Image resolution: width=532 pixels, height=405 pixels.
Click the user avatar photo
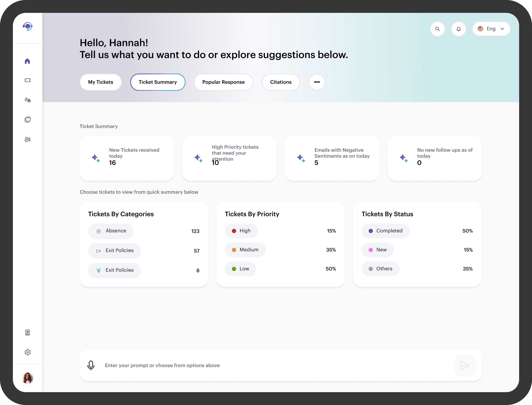(28, 378)
